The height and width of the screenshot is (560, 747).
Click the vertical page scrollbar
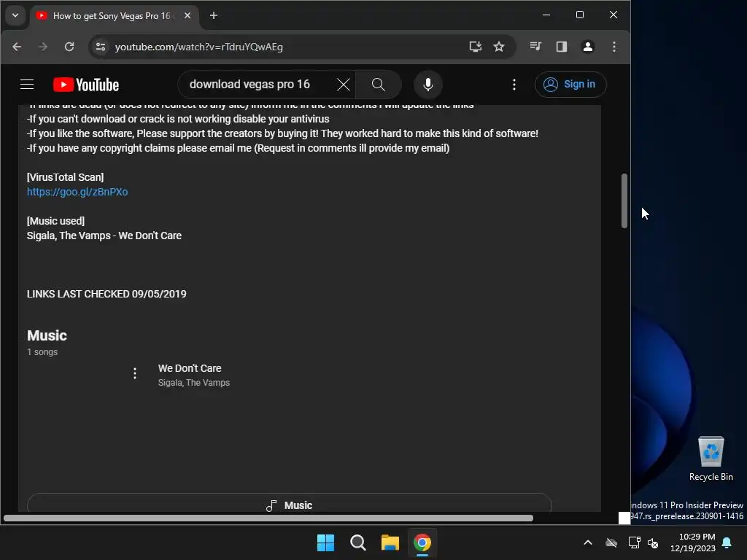tap(624, 201)
